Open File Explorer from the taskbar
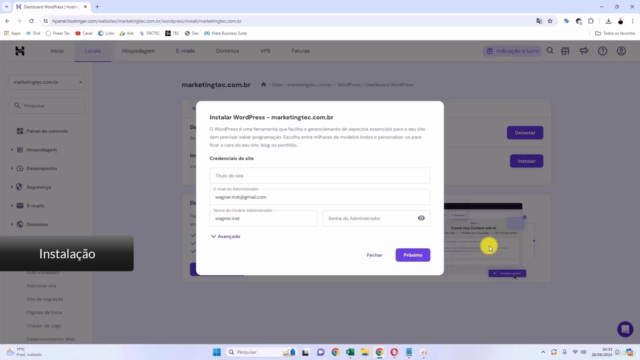The height and width of the screenshot is (360, 640). tap(364, 352)
